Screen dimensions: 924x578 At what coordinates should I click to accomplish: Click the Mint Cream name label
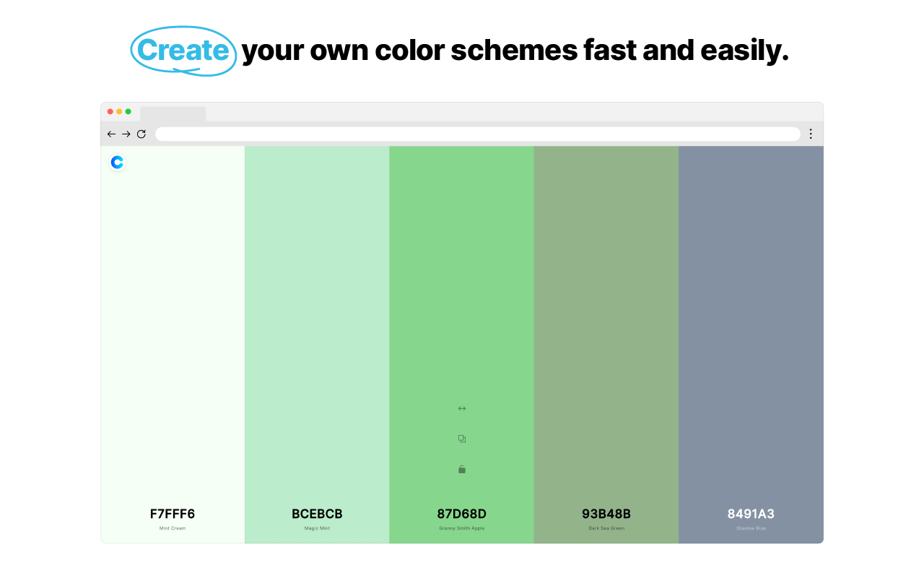click(x=173, y=528)
